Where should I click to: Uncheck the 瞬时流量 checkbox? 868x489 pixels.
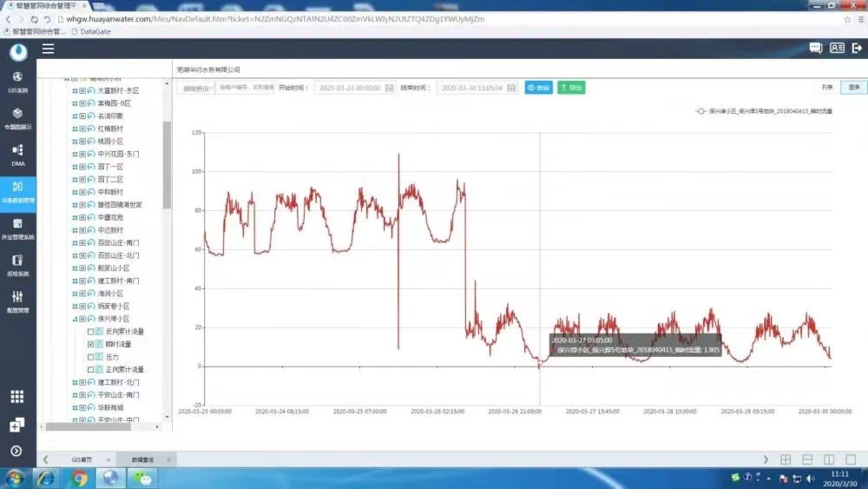(91, 345)
